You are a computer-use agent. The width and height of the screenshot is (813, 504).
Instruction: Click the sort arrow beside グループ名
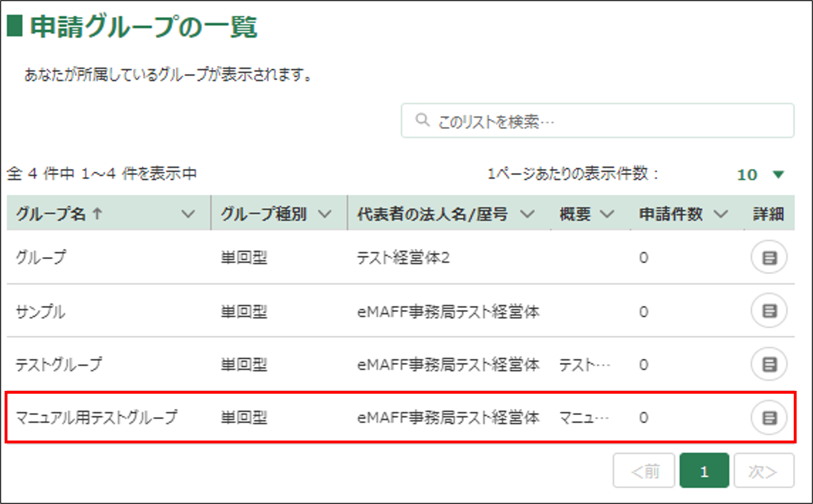point(97,213)
